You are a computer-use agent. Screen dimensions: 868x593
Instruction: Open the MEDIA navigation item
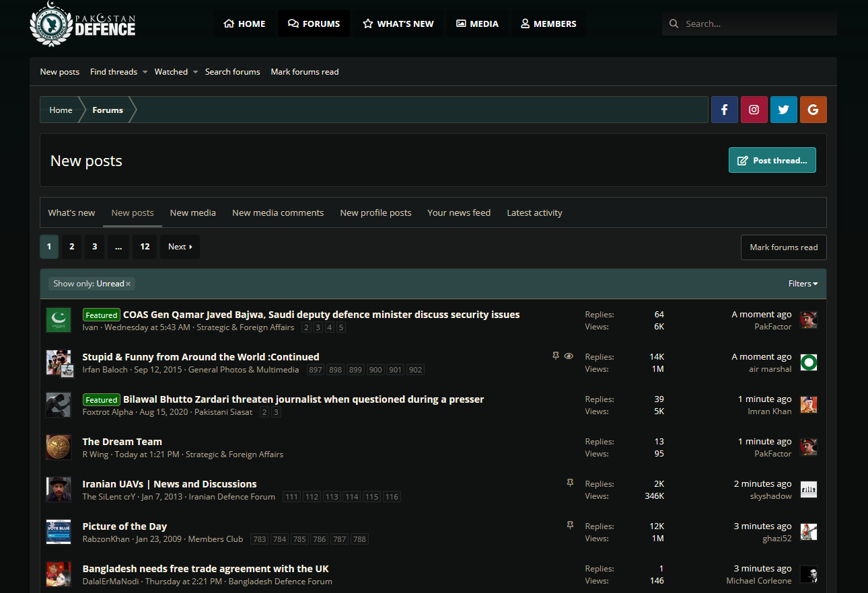(477, 24)
